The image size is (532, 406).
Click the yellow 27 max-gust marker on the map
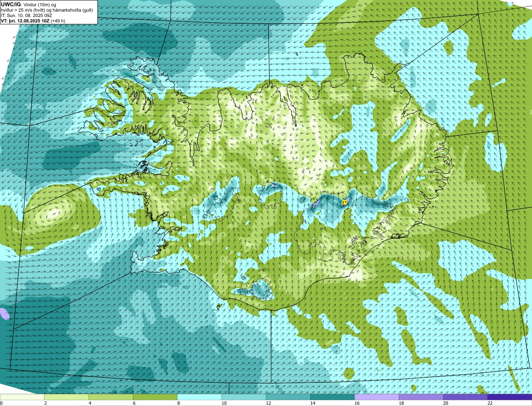click(x=345, y=202)
